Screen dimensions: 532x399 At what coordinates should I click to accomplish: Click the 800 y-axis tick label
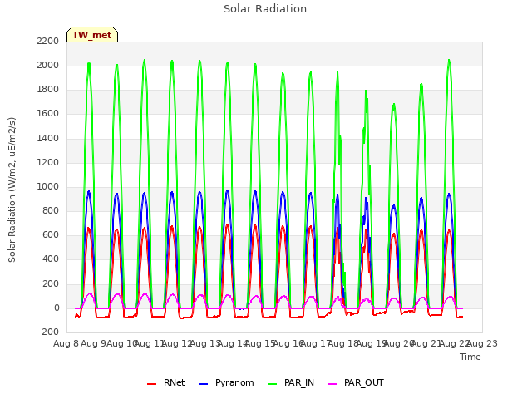click(51, 210)
